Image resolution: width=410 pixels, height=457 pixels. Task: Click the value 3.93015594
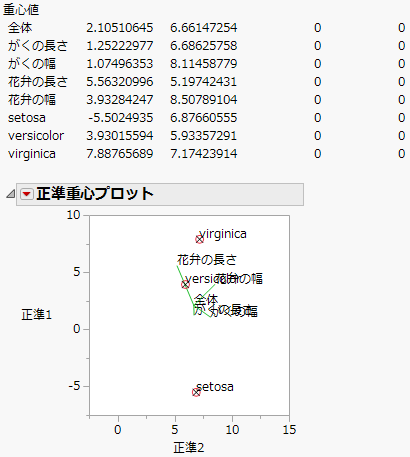(120, 136)
